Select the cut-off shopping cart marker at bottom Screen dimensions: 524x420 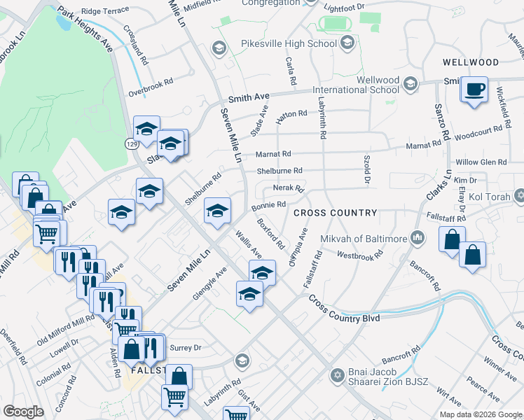[x=236, y=413]
